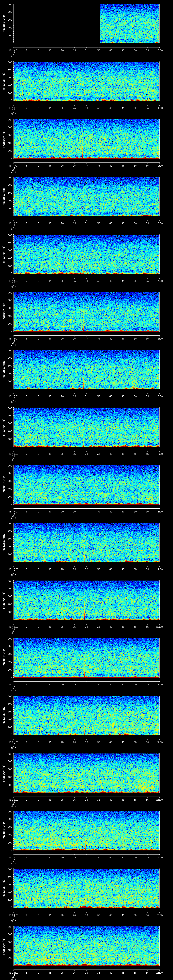Viewport: 173px width, 980px height.
Task: Click the 18:14:00 start time label
Action: [x=13, y=339]
